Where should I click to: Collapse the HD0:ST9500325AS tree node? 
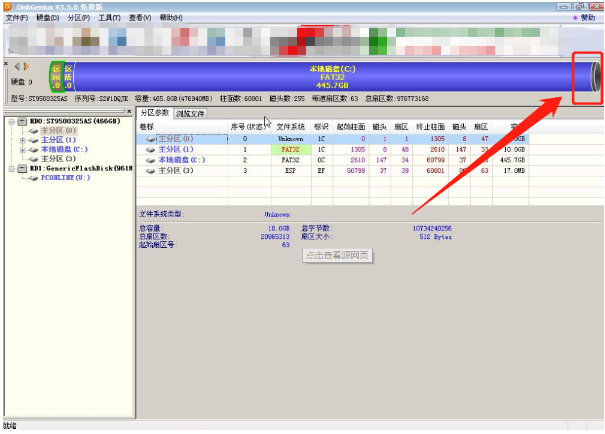tap(12, 122)
